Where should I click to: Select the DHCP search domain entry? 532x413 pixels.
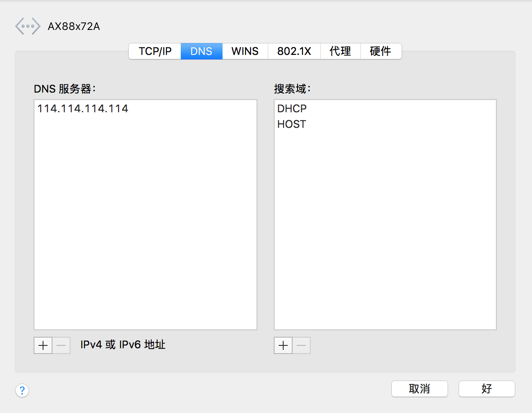(385, 109)
